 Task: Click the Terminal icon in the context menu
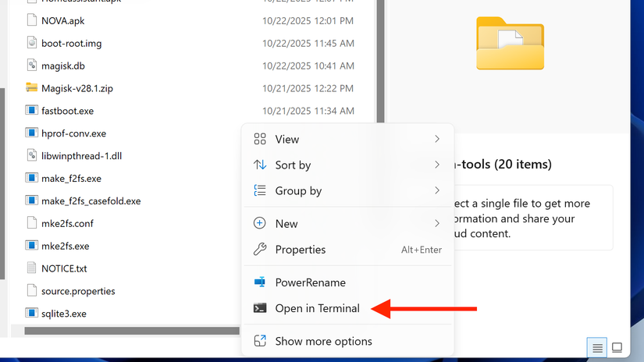click(260, 308)
